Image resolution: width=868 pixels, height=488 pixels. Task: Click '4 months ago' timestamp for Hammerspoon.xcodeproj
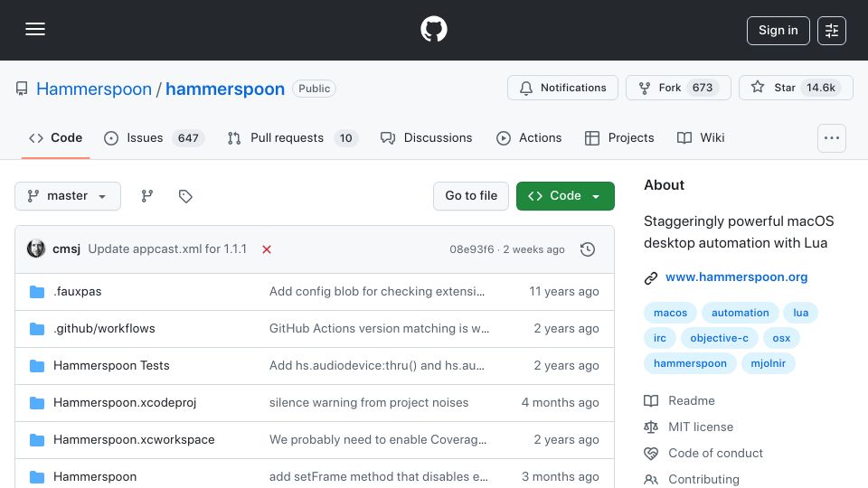click(x=561, y=403)
